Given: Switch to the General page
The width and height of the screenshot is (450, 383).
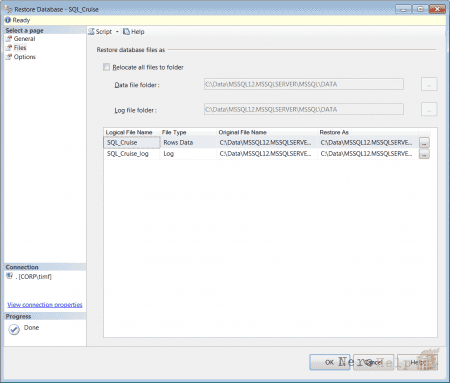Looking at the screenshot, I should coord(24,39).
